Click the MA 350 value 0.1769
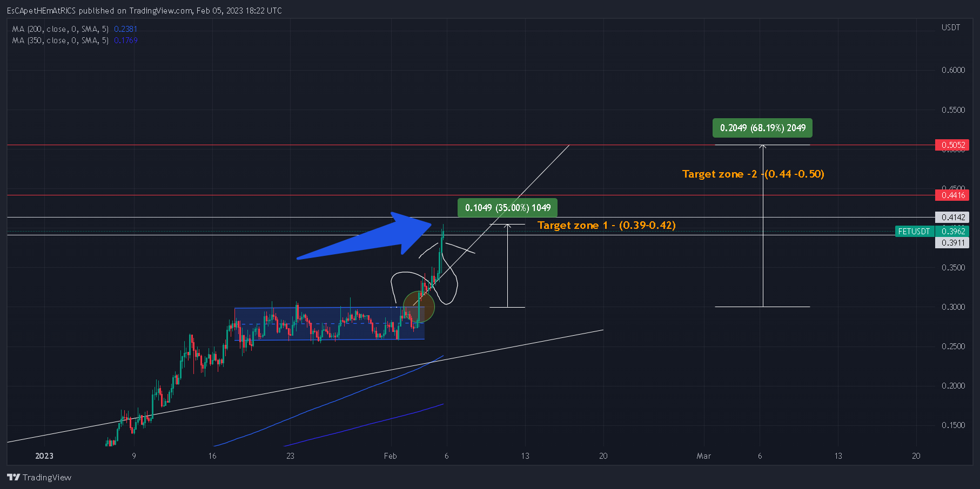 coord(126,40)
